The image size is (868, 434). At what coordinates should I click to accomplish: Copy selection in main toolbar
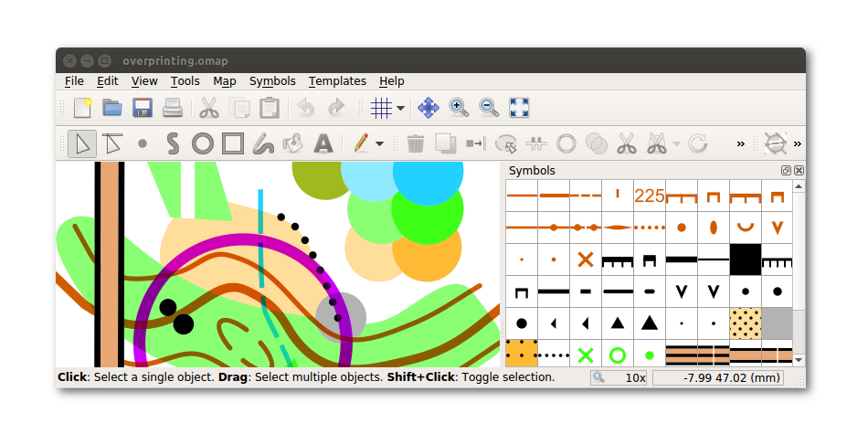pos(239,108)
